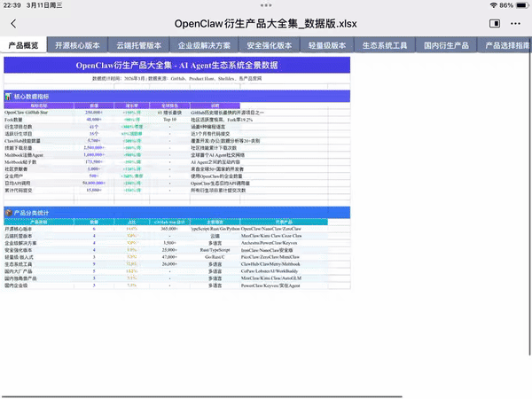This screenshot has height=399, width=532.
Task: Tap the PicoClaw/ZeroClaw/MimiClaw products cell
Action: click(284, 257)
